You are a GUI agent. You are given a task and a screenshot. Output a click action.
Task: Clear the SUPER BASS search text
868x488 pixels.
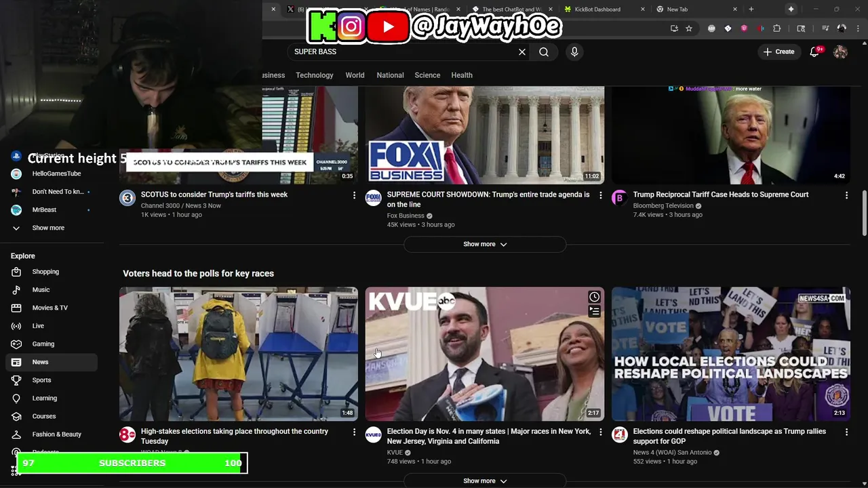pyautogui.click(x=522, y=52)
